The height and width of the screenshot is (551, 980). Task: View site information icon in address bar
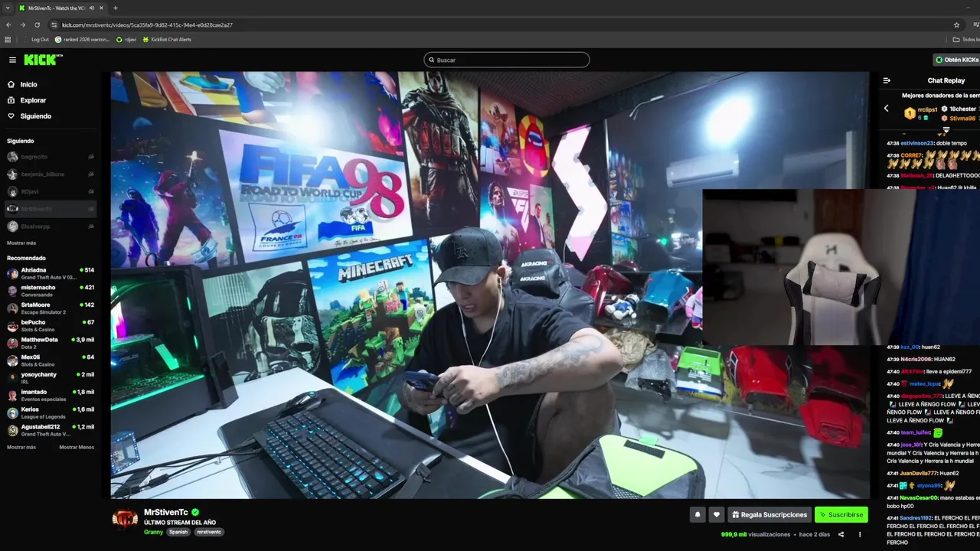click(53, 24)
